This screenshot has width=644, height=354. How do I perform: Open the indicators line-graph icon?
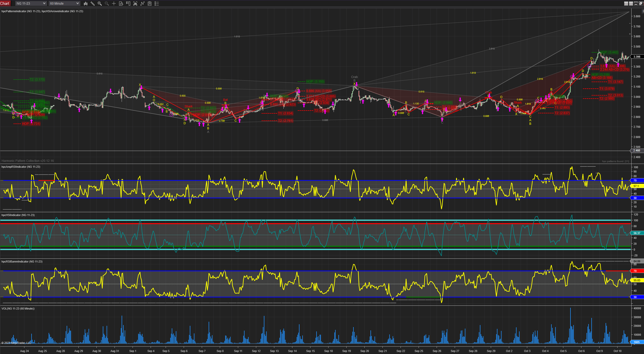coord(142,4)
